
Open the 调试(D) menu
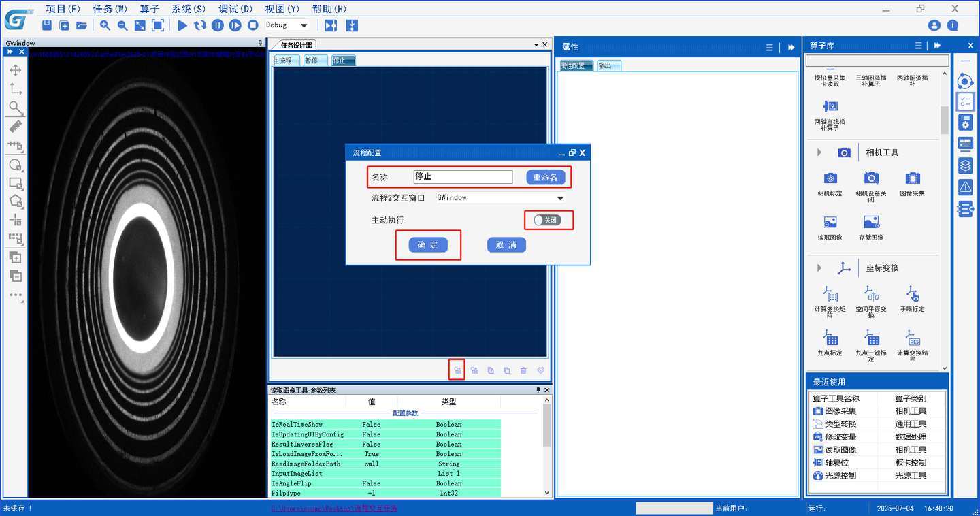235,9
